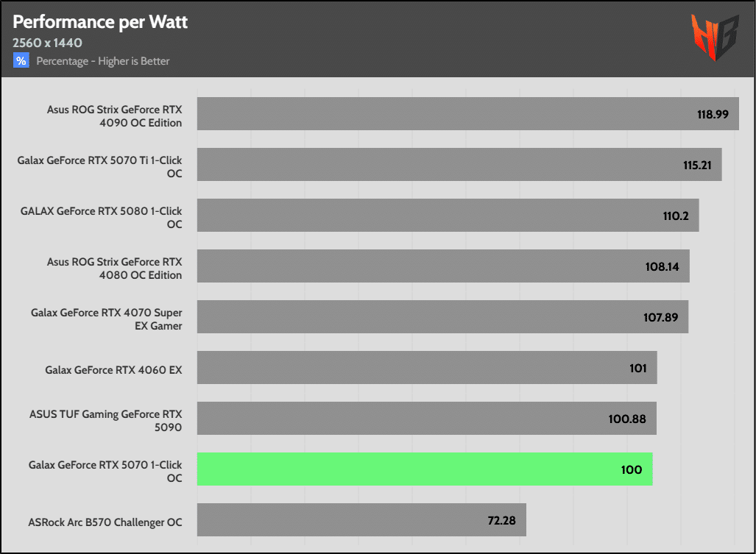Click the 2560 x 1440 resolution subtitle
The image size is (756, 554).
(x=47, y=43)
